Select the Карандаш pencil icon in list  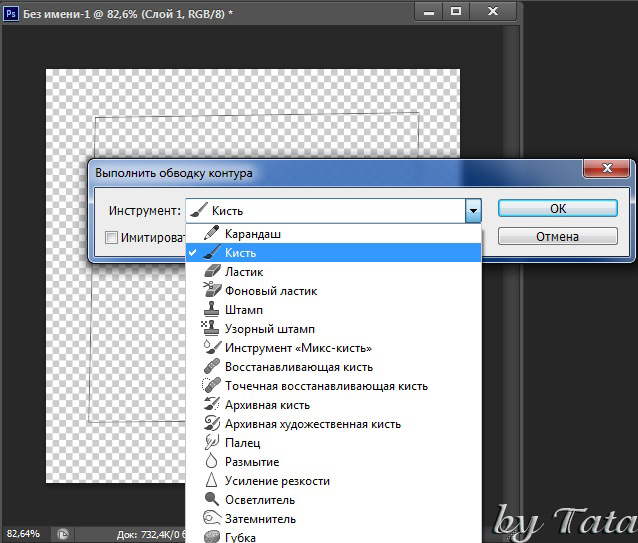pos(211,233)
